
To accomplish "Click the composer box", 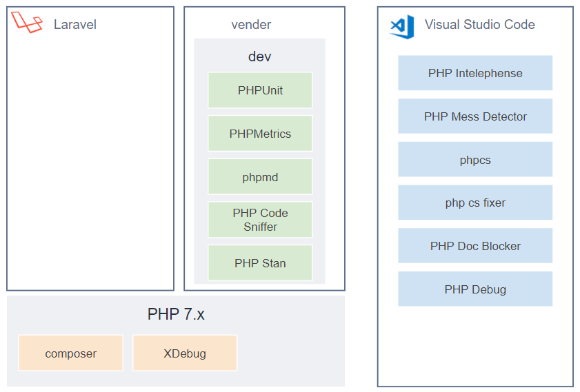I will point(70,353).
